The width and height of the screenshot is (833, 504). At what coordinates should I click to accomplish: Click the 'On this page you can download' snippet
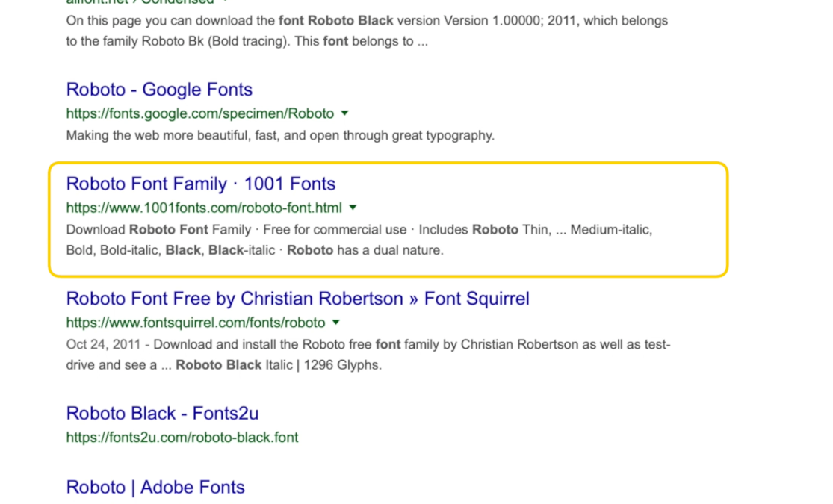click(x=367, y=31)
